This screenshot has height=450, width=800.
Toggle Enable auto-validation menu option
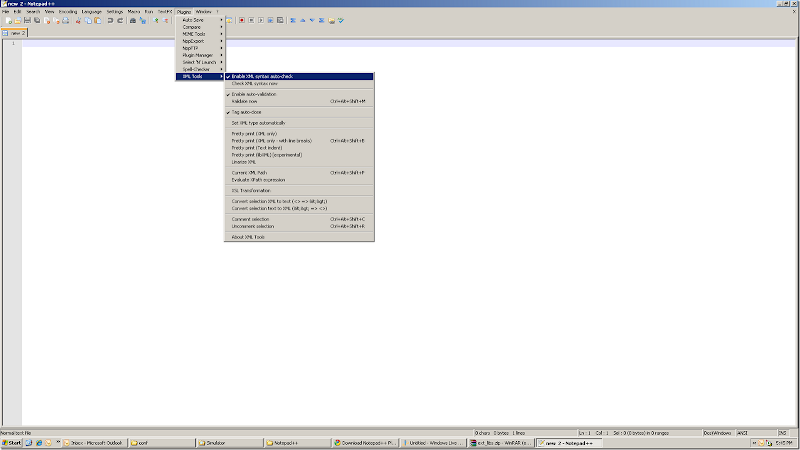pyautogui.click(x=254, y=94)
